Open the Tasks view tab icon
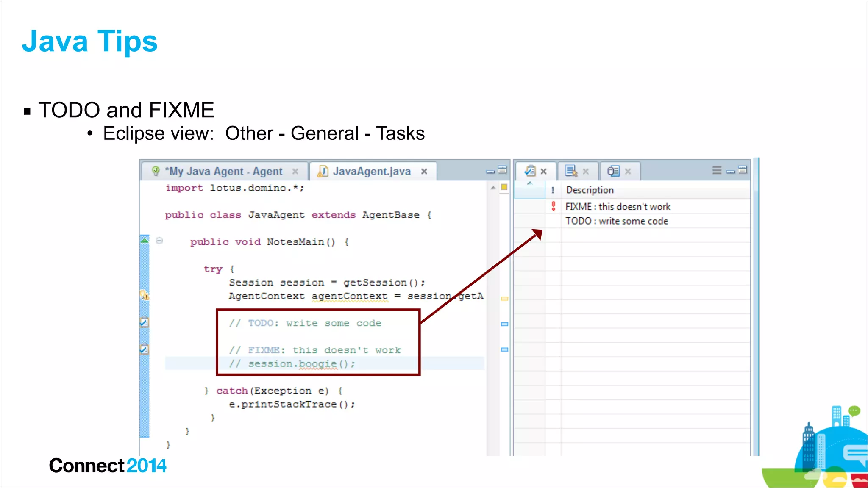This screenshot has width=868, height=488. (530, 171)
